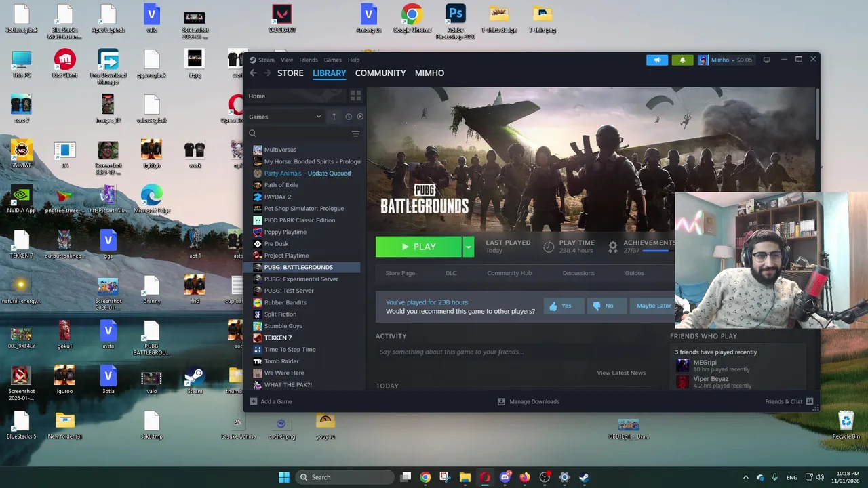Open the View menu
Image resolution: width=868 pixels, height=488 pixels.
coord(287,60)
